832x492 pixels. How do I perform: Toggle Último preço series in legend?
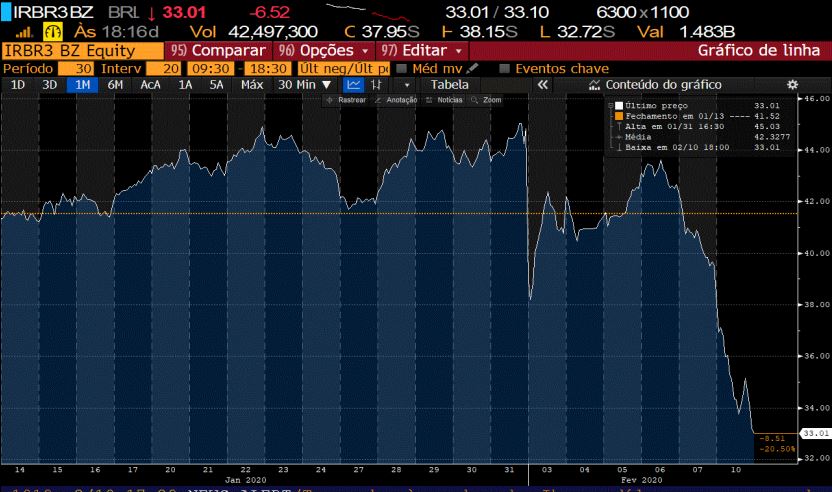[x=620, y=105]
